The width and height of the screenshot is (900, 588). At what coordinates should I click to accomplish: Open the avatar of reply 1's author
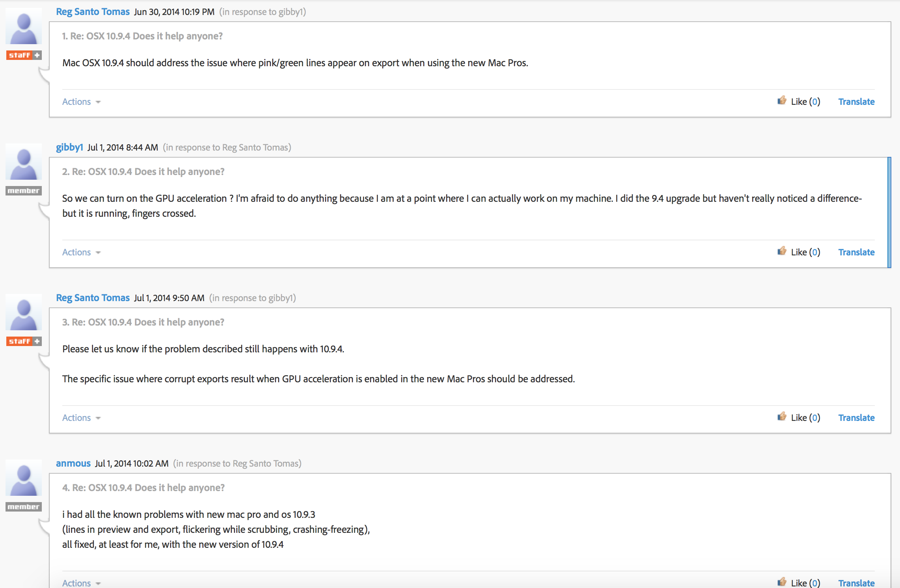[24, 26]
